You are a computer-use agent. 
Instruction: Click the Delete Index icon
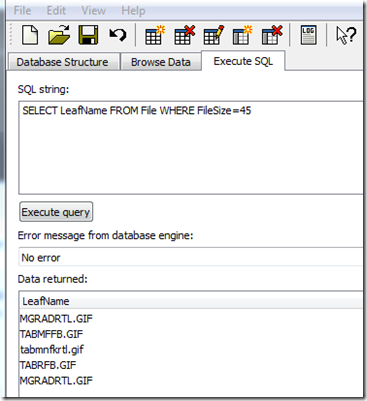[x=272, y=35]
